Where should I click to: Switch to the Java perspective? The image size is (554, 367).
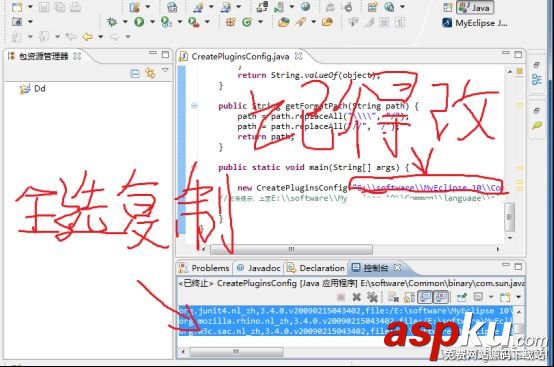tap(475, 7)
